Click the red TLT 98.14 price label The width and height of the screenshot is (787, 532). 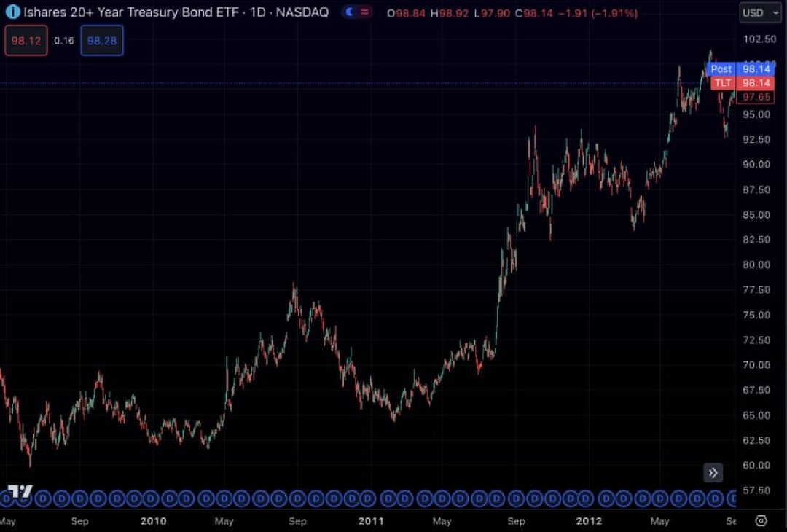tap(743, 83)
